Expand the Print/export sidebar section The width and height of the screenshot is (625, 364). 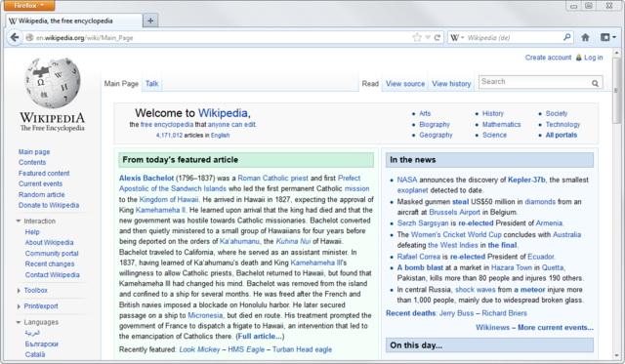[19, 306]
